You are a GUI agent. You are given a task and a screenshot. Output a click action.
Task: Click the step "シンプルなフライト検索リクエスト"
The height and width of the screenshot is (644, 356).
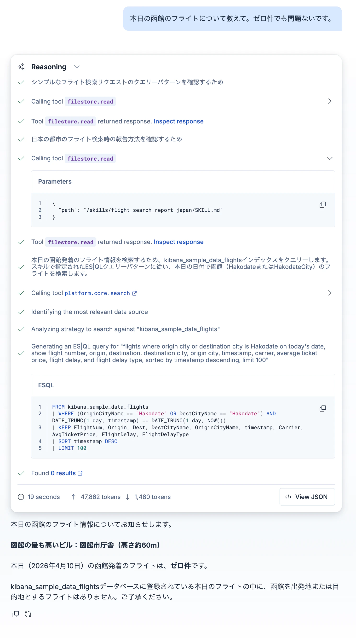tap(127, 82)
